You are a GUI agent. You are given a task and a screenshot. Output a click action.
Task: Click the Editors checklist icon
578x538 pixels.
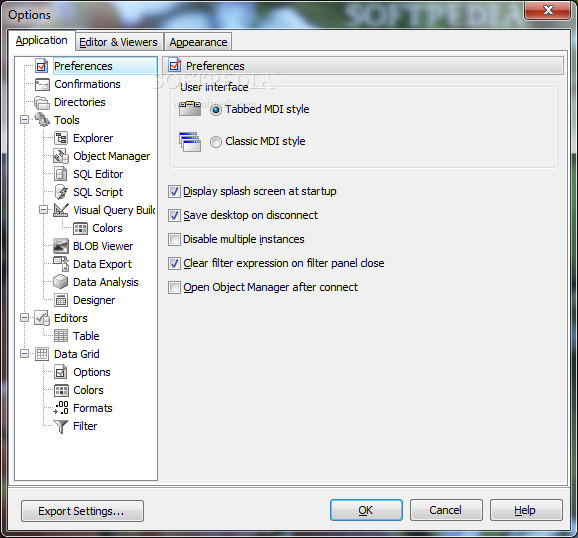(x=42, y=318)
